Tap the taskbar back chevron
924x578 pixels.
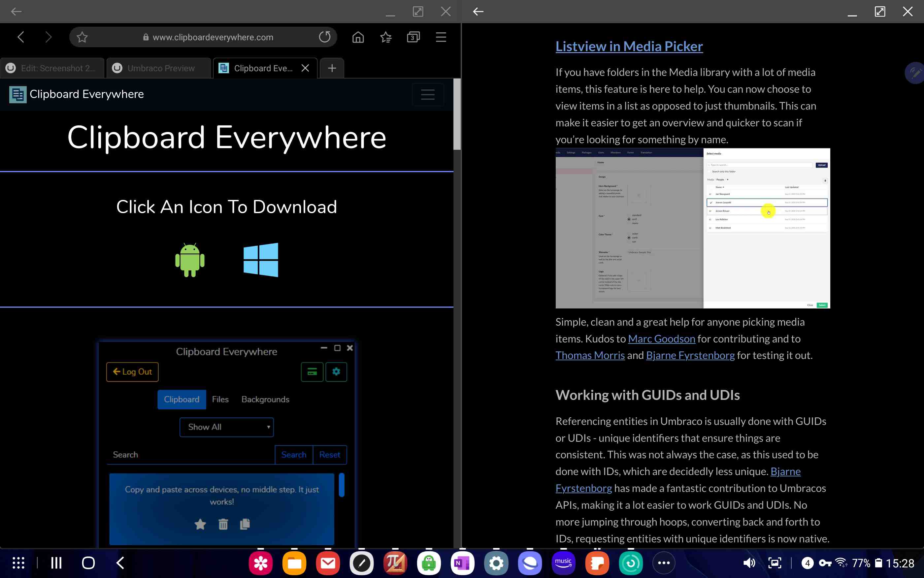[120, 563]
